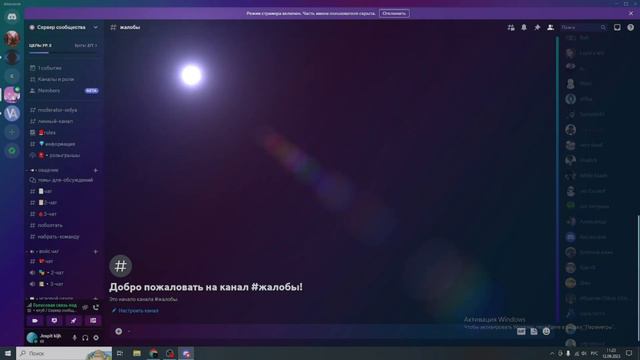
Task: Join the 3-чат voice channel
Action: coord(63,284)
